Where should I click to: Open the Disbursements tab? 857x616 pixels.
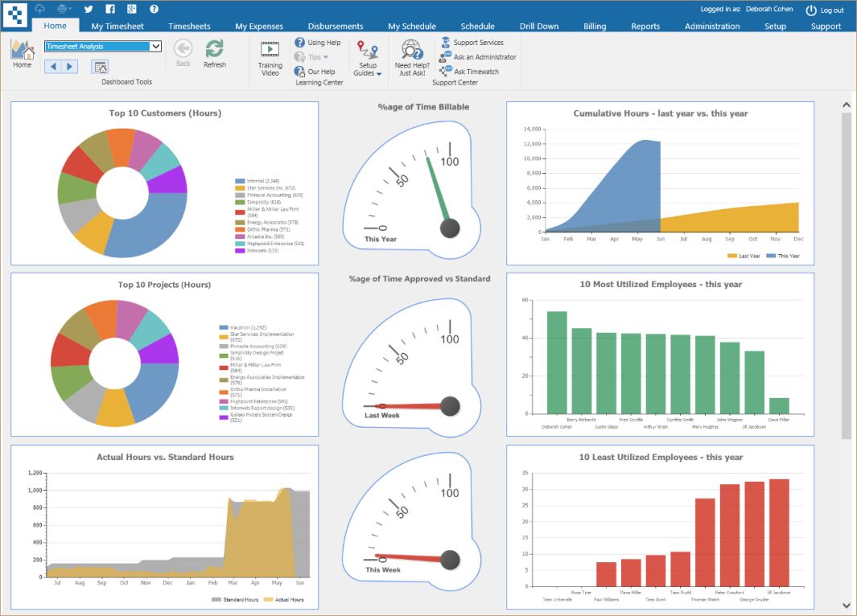pos(336,27)
